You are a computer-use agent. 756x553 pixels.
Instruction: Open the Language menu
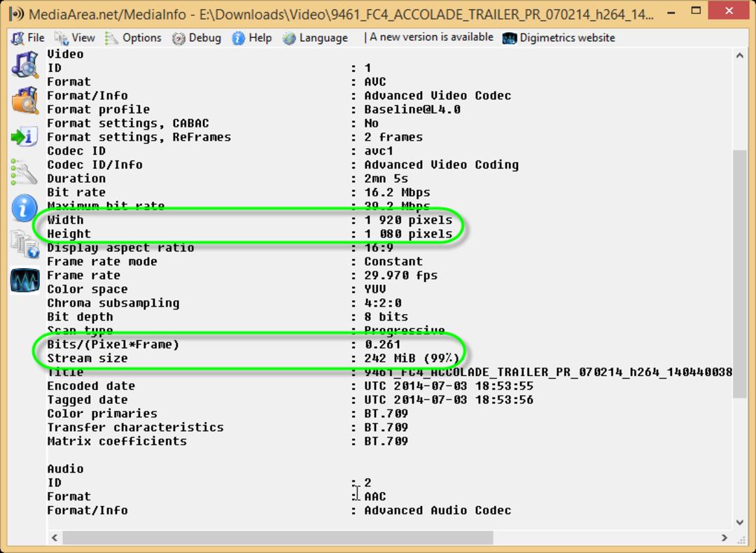tap(315, 38)
